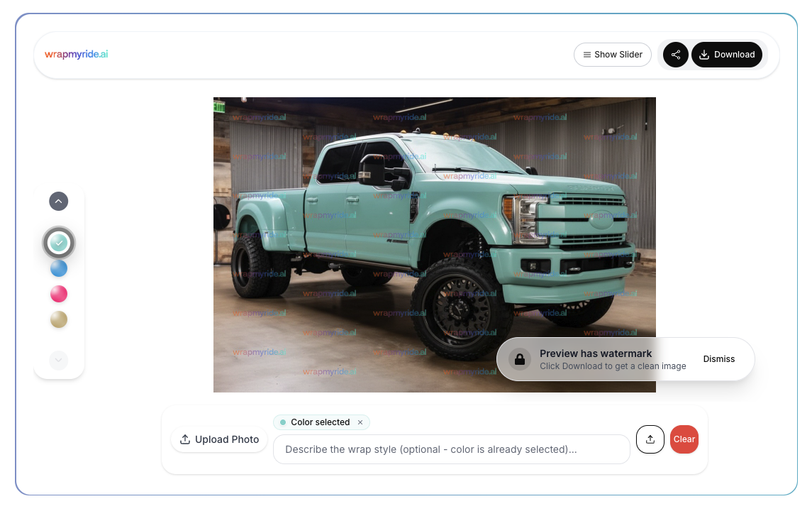
Task: Click the checkmark on the selected teal swatch
Action: pos(59,242)
